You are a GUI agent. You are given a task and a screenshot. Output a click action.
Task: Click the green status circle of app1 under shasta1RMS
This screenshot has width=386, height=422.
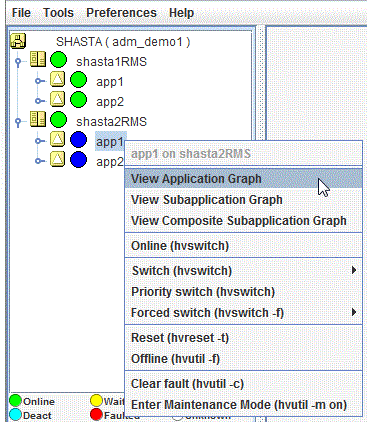pyautogui.click(x=79, y=80)
